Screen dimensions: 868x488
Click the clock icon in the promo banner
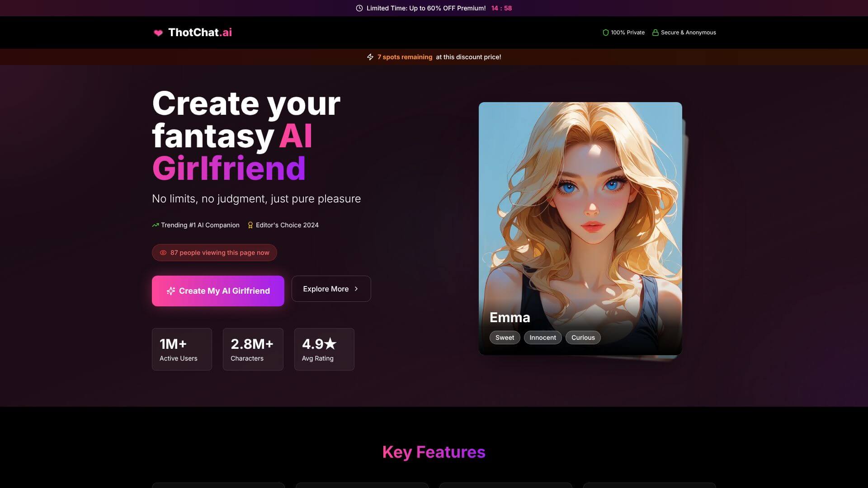359,8
